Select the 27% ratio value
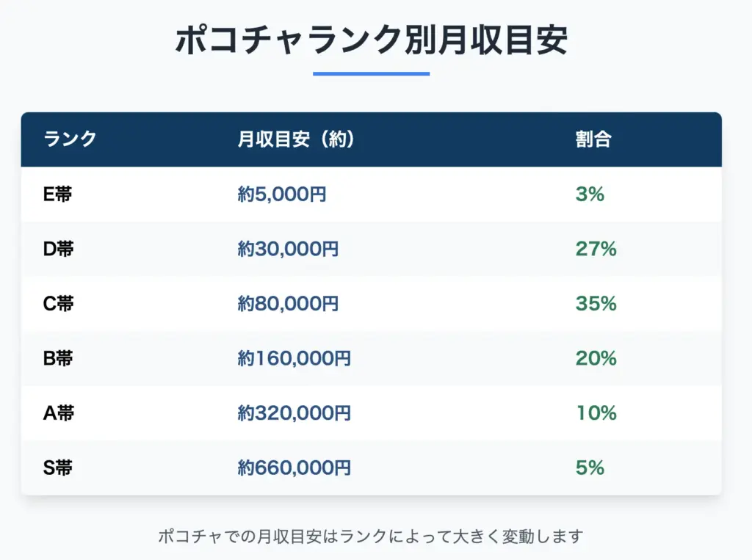The height and width of the screenshot is (560, 752). coord(596,249)
